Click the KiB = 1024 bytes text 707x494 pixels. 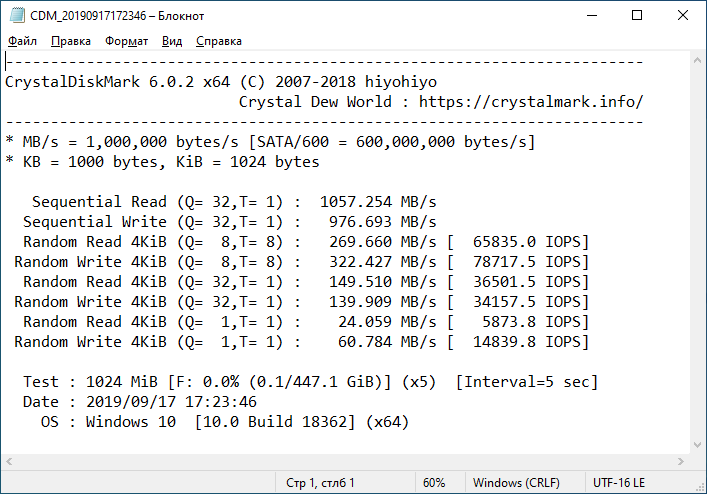click(248, 162)
